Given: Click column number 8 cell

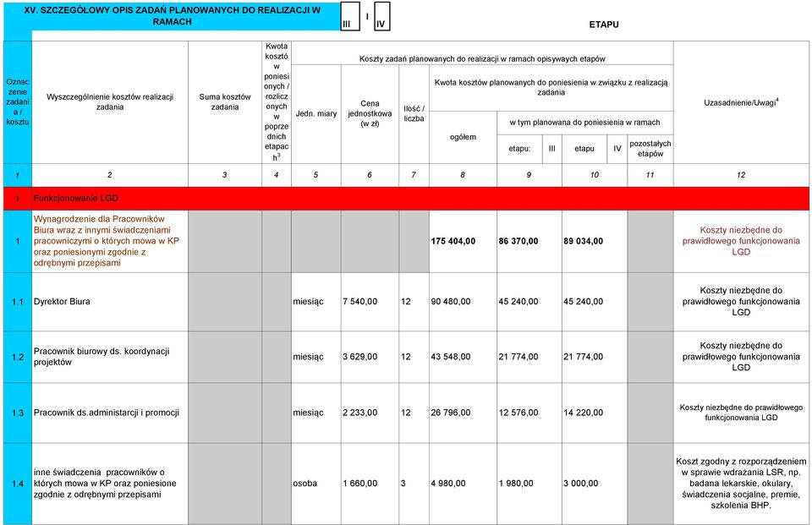Looking at the screenshot, I should coord(463,175).
